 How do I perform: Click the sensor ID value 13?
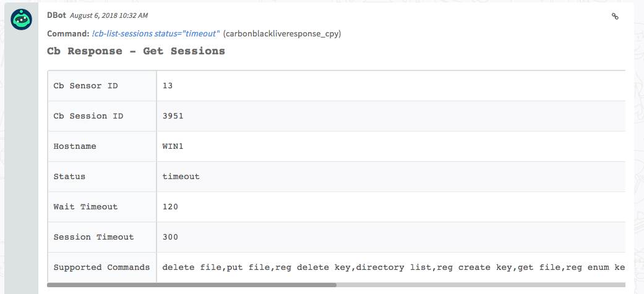(168, 86)
